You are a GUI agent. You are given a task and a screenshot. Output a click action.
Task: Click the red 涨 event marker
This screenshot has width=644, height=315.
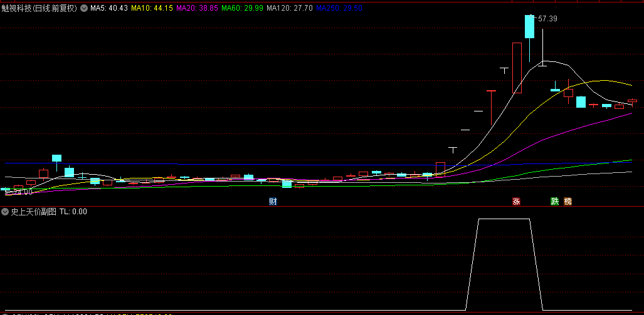click(x=517, y=202)
